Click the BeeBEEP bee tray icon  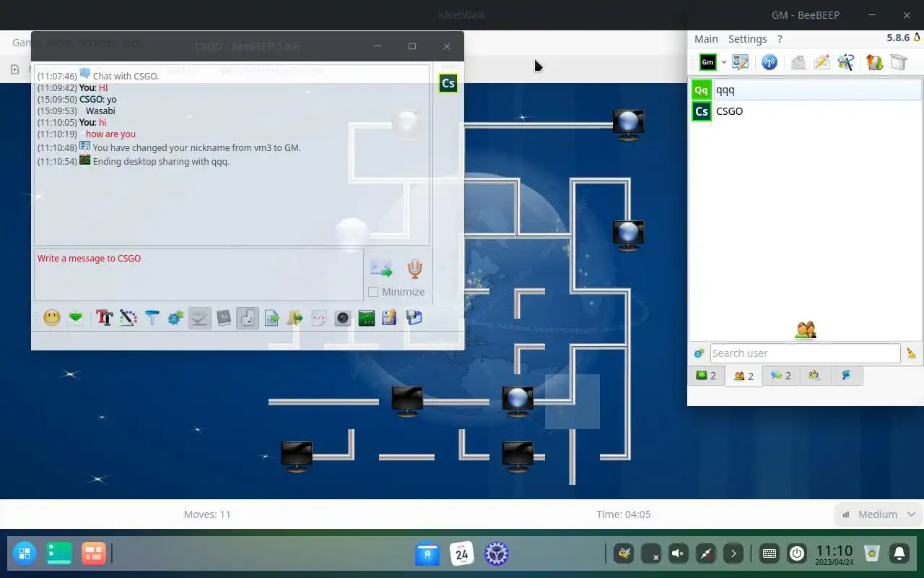(624, 554)
